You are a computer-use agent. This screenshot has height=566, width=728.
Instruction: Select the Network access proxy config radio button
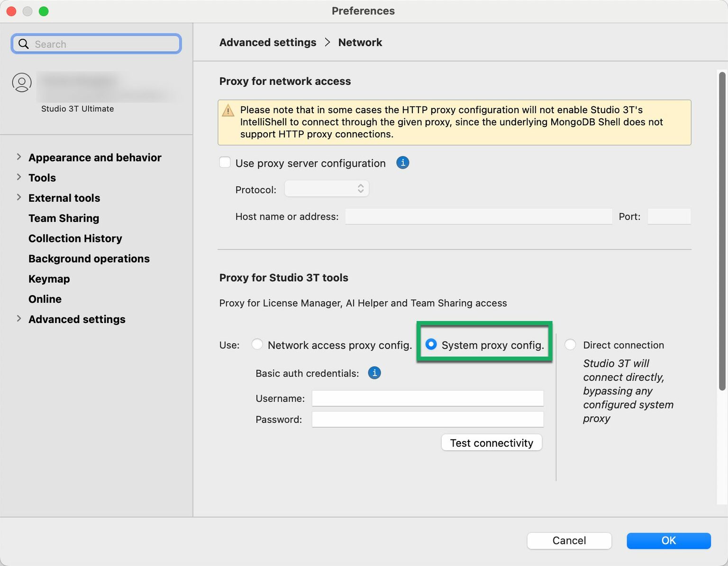click(x=257, y=344)
